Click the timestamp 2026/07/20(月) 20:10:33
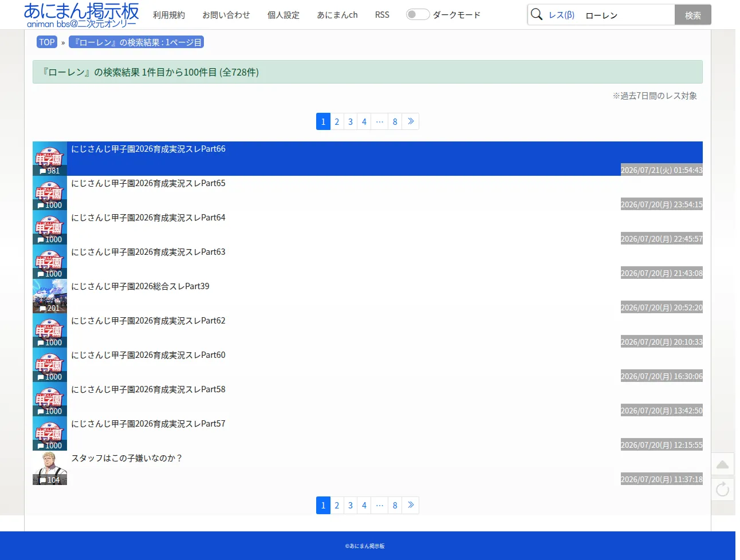 pos(662,342)
